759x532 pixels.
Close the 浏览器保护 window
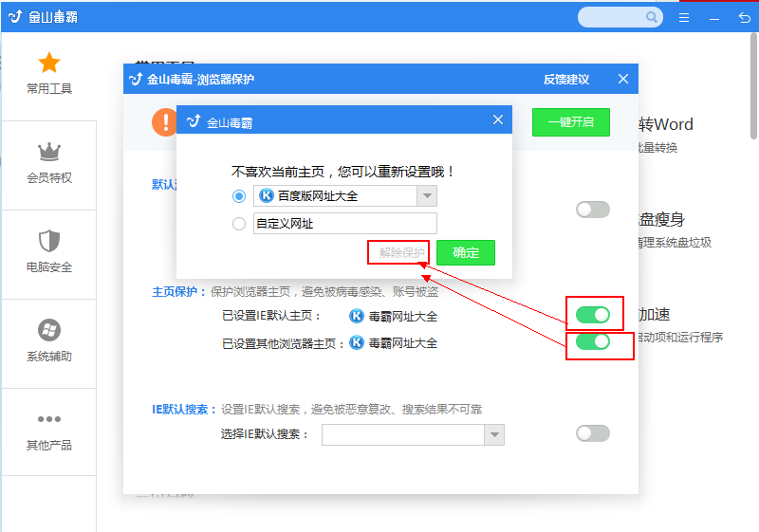coord(623,79)
